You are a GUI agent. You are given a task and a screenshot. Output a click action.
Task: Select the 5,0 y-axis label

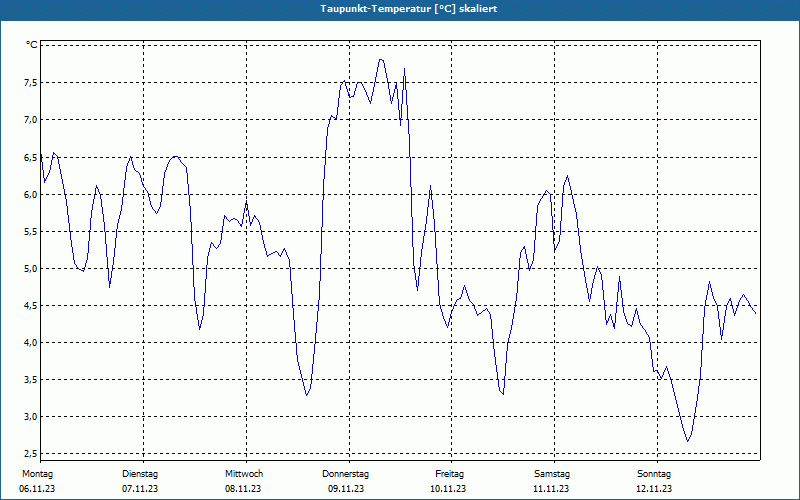(31, 268)
